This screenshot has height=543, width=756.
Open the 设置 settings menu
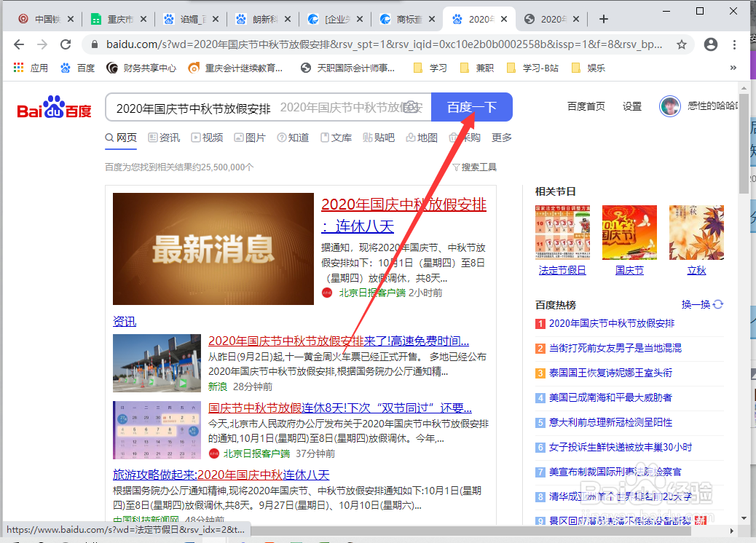click(632, 106)
